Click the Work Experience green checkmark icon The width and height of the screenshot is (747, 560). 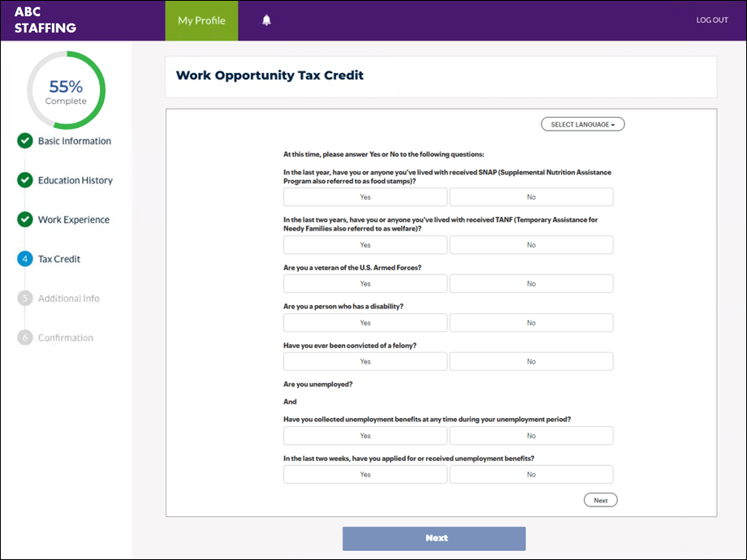[25, 220]
